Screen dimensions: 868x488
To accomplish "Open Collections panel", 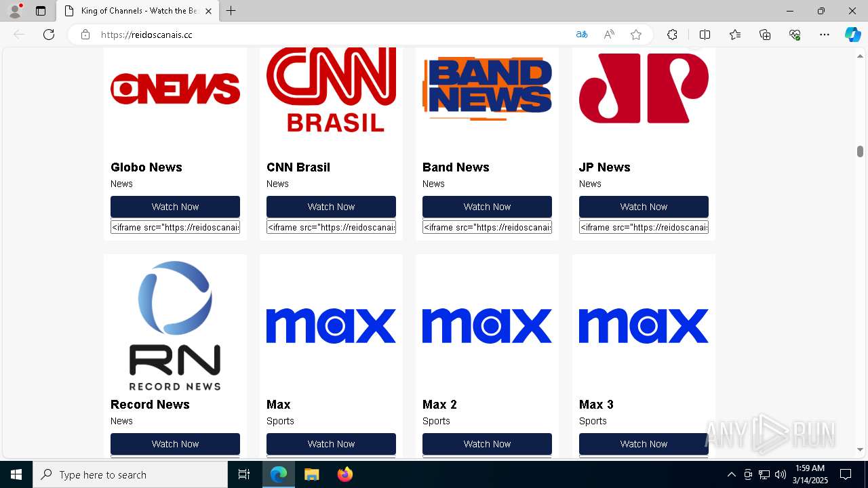I will coord(765,35).
